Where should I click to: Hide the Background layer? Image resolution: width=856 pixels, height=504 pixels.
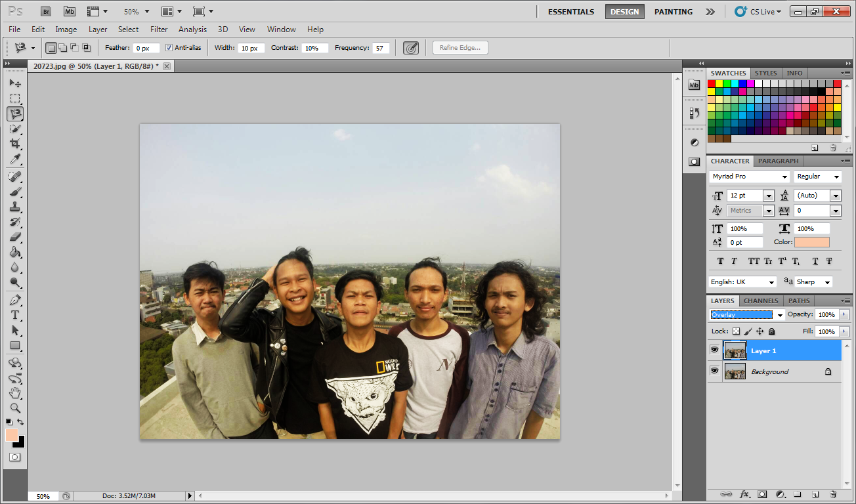coord(714,371)
